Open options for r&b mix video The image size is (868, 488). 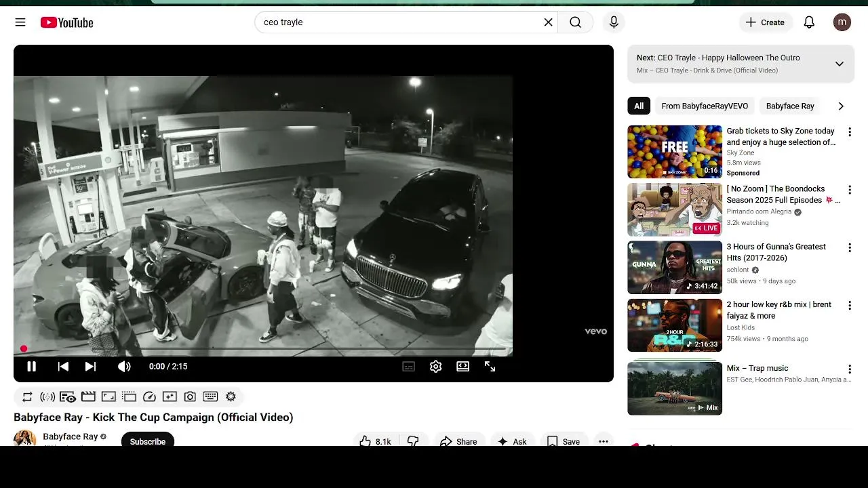click(849, 306)
